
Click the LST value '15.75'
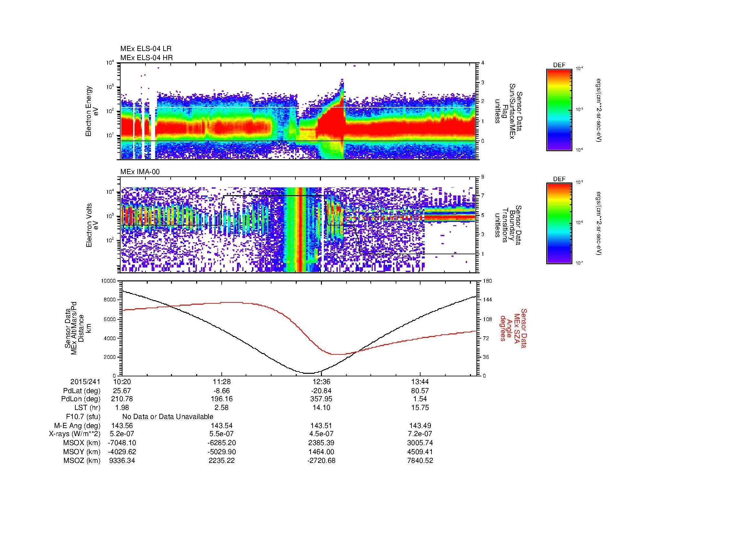point(420,408)
